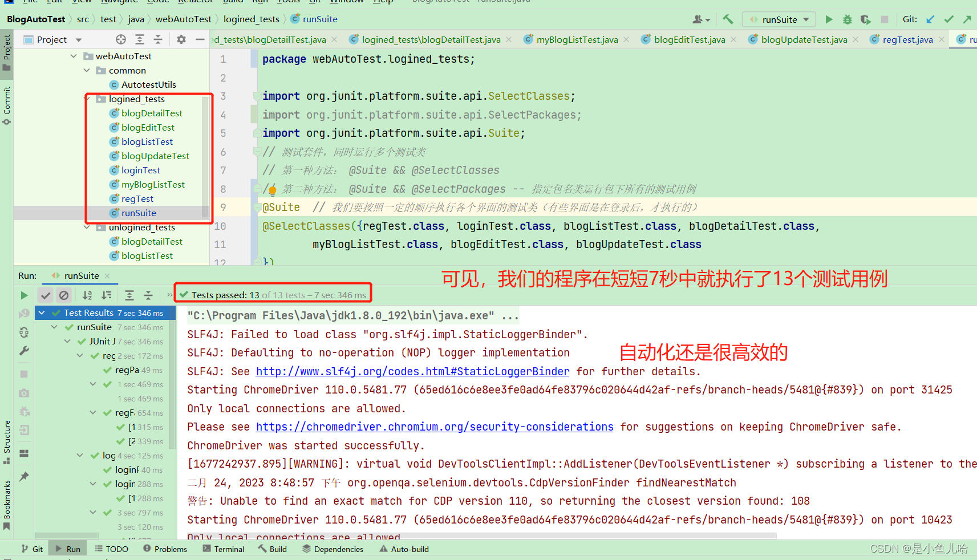The width and height of the screenshot is (977, 560).
Task: Open test runner wrench settings
Action: pos(24,351)
